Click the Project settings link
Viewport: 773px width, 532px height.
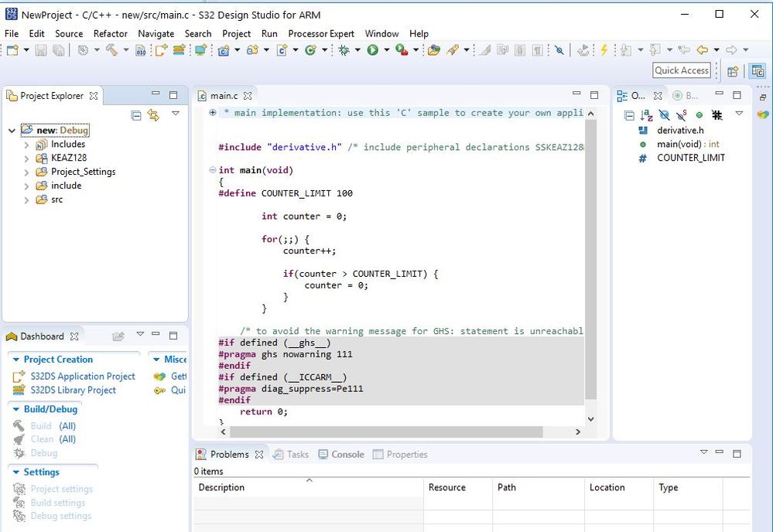click(x=62, y=489)
